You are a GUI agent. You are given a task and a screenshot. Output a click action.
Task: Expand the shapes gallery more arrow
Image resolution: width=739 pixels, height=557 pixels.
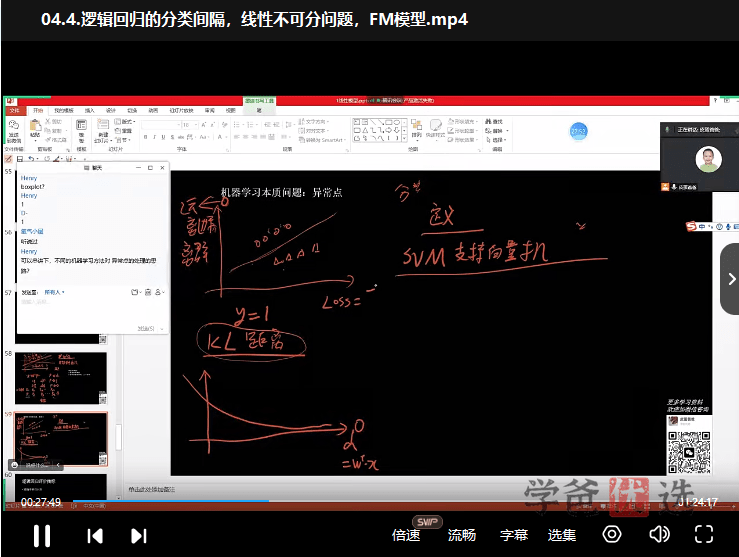pyautogui.click(x=404, y=139)
